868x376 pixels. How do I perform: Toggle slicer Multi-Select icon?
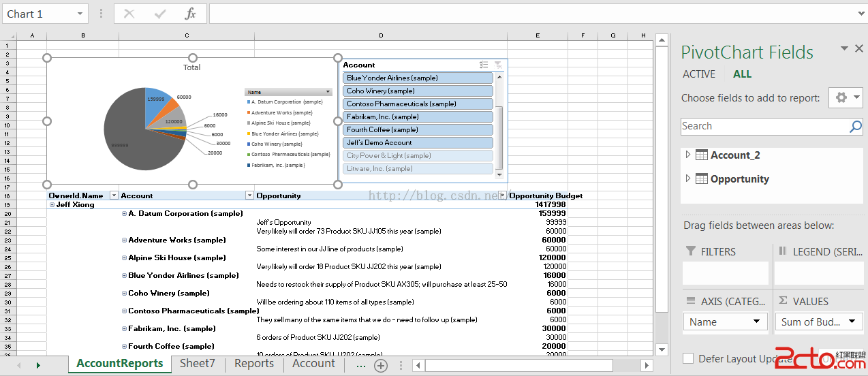pos(484,65)
